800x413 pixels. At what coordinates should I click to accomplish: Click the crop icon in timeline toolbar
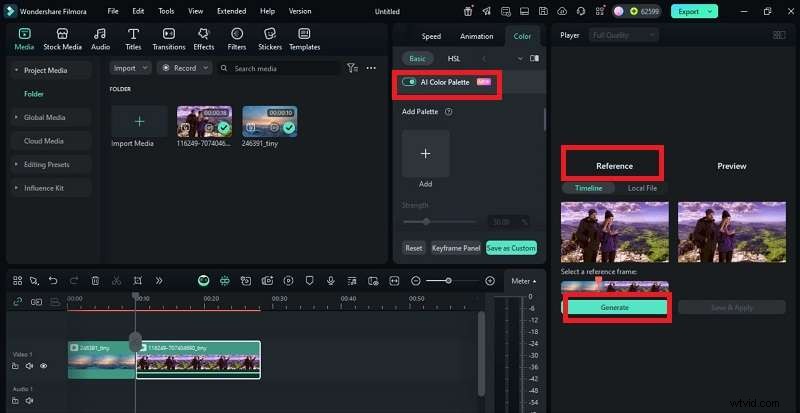[138, 280]
